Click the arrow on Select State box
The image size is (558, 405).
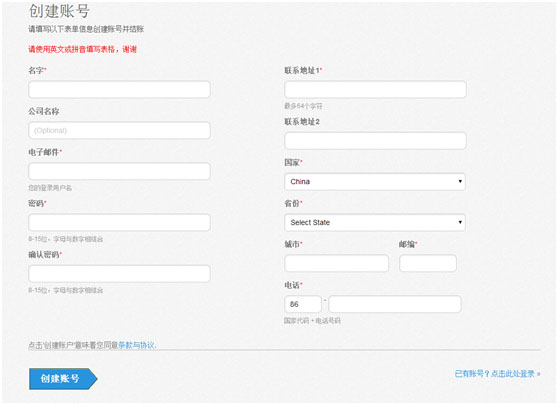460,222
